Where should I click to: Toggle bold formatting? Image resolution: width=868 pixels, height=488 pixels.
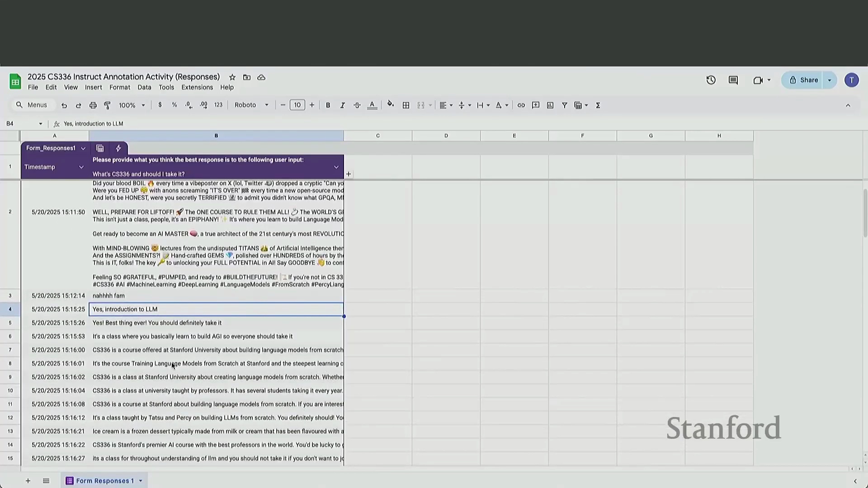click(x=328, y=105)
